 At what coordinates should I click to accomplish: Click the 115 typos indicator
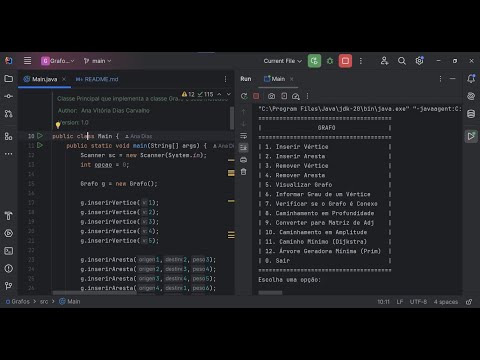coord(205,94)
